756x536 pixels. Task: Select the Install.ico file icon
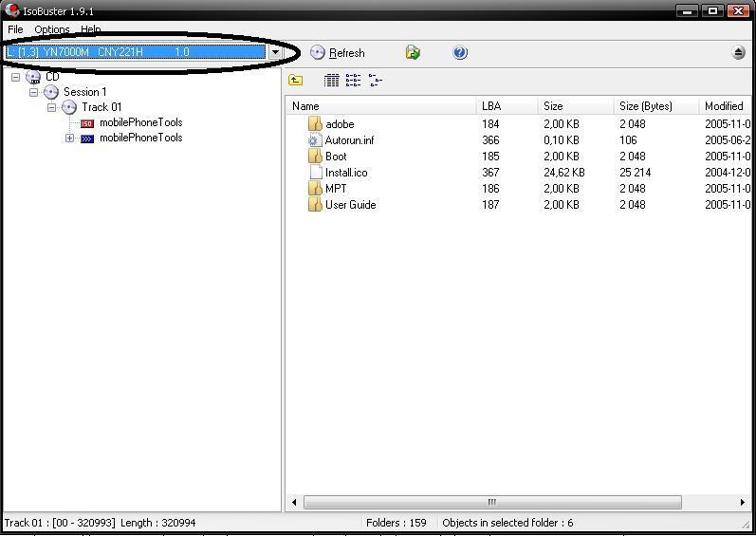tap(315, 172)
